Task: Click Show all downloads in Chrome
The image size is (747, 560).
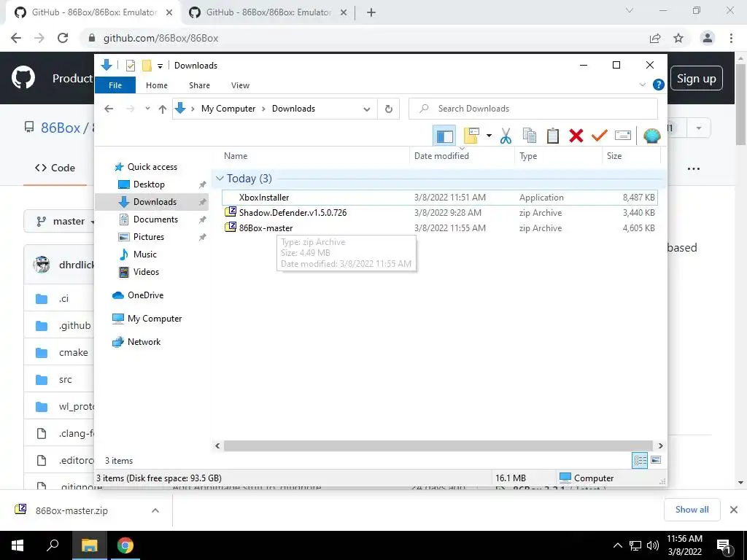Action: pyautogui.click(x=692, y=510)
